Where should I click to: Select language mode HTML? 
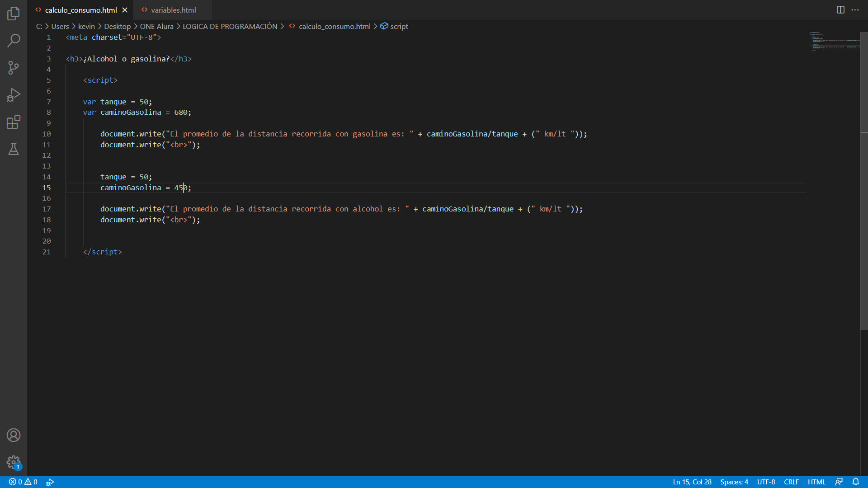[x=816, y=482]
